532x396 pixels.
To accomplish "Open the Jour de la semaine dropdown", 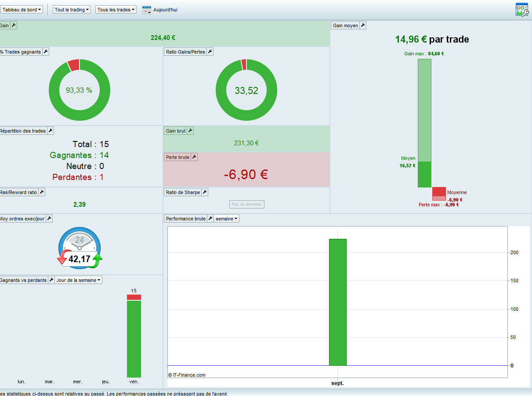I will (x=79, y=280).
